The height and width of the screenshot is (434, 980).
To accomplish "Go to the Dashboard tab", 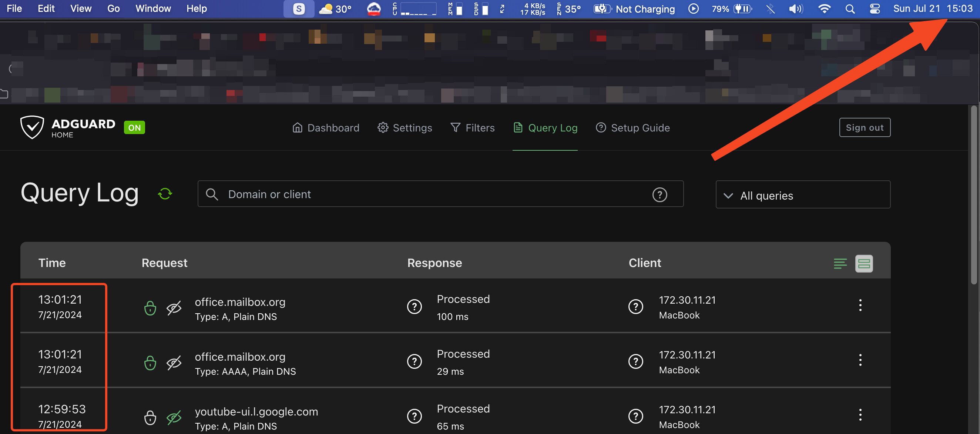I will tap(326, 127).
